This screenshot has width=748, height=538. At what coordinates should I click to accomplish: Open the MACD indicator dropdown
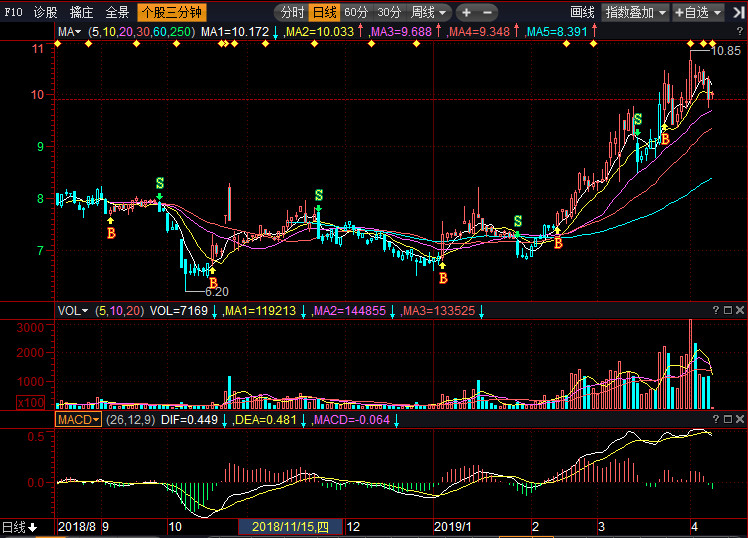(78, 420)
